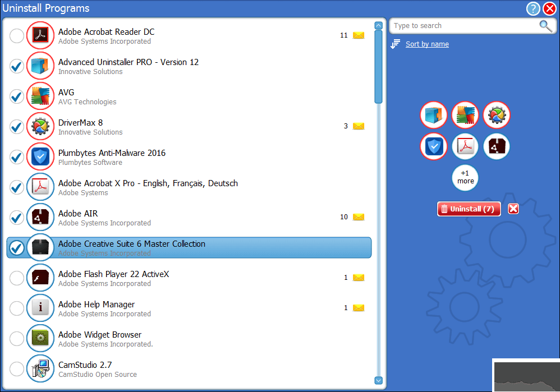Image resolution: width=560 pixels, height=392 pixels.
Task: Expand the +1 more selected programs bubble
Action: tap(465, 177)
